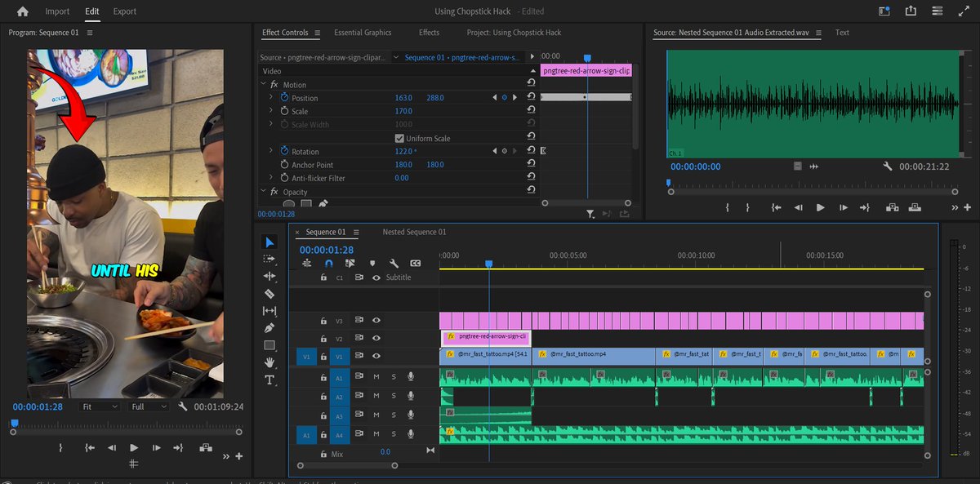
Task: Open the Fit zoom level dropdown
Action: [100, 406]
